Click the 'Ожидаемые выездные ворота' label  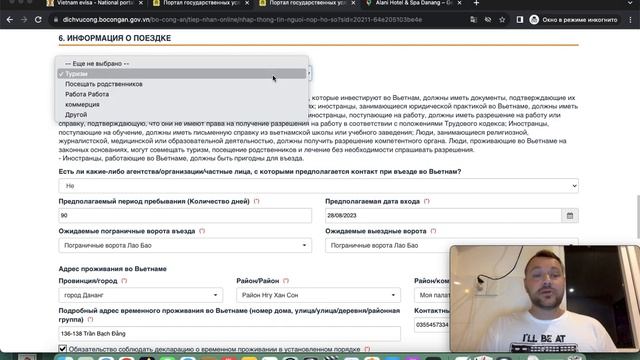[376, 231]
